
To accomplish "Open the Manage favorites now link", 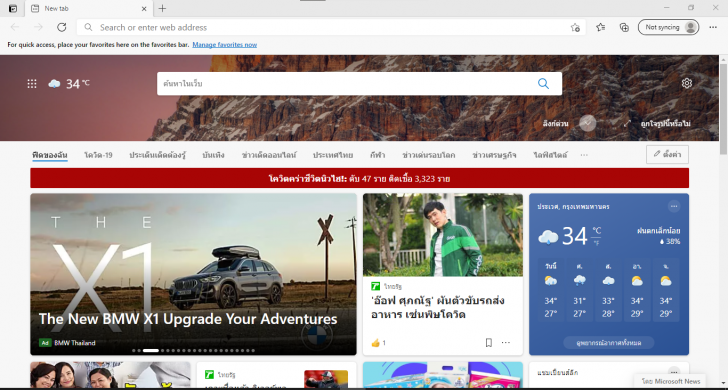I will pyautogui.click(x=225, y=45).
